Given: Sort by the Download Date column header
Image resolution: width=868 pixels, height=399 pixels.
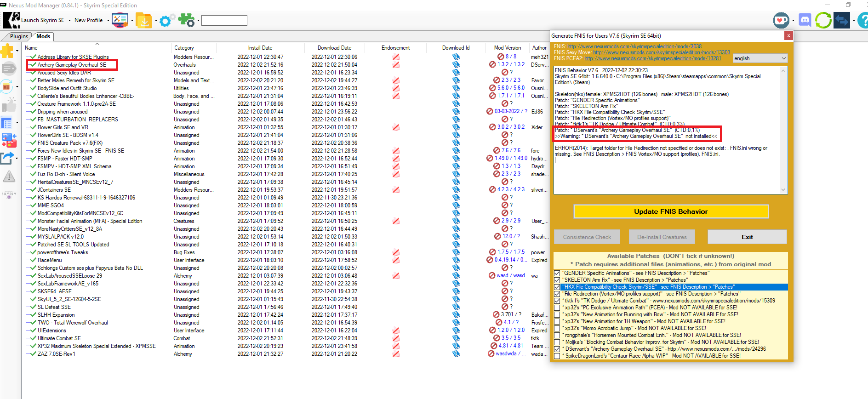Looking at the screenshot, I should pyautogui.click(x=334, y=48).
